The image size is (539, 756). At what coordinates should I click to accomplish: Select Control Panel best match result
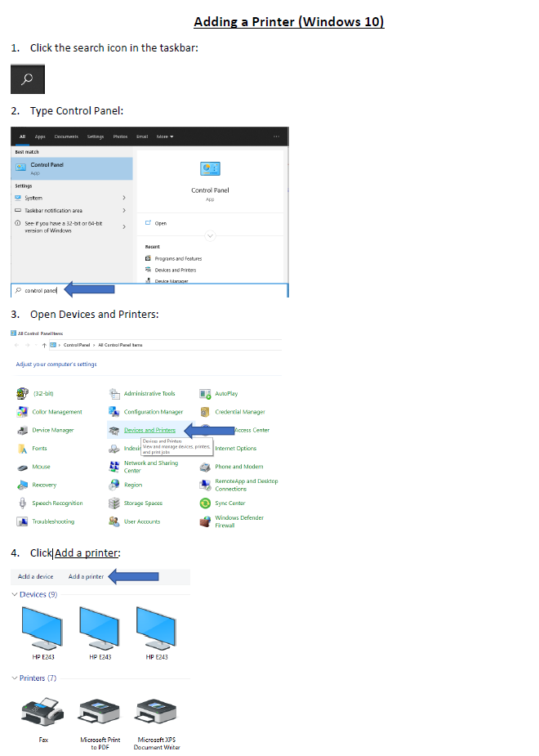point(72,168)
